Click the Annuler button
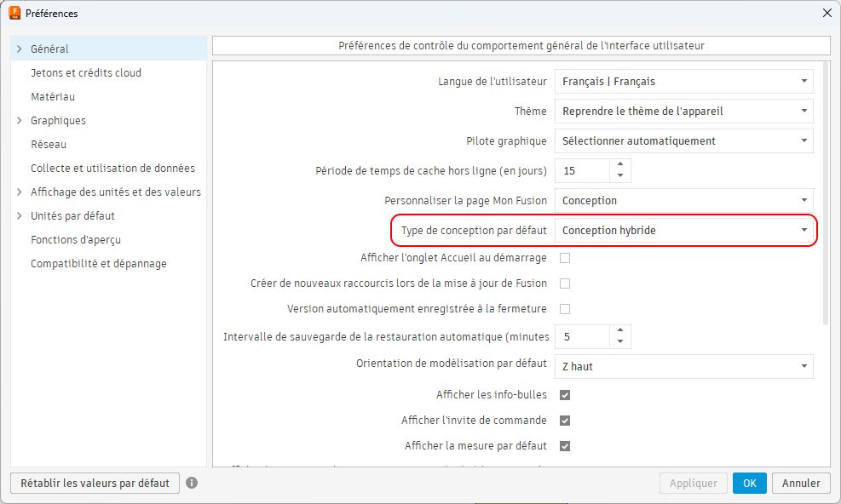The height and width of the screenshot is (504, 841). [x=801, y=483]
